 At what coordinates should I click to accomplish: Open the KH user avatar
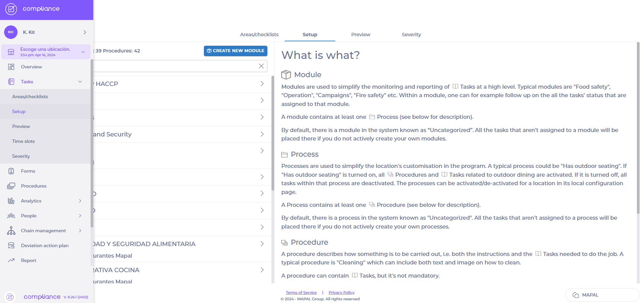coord(11,32)
